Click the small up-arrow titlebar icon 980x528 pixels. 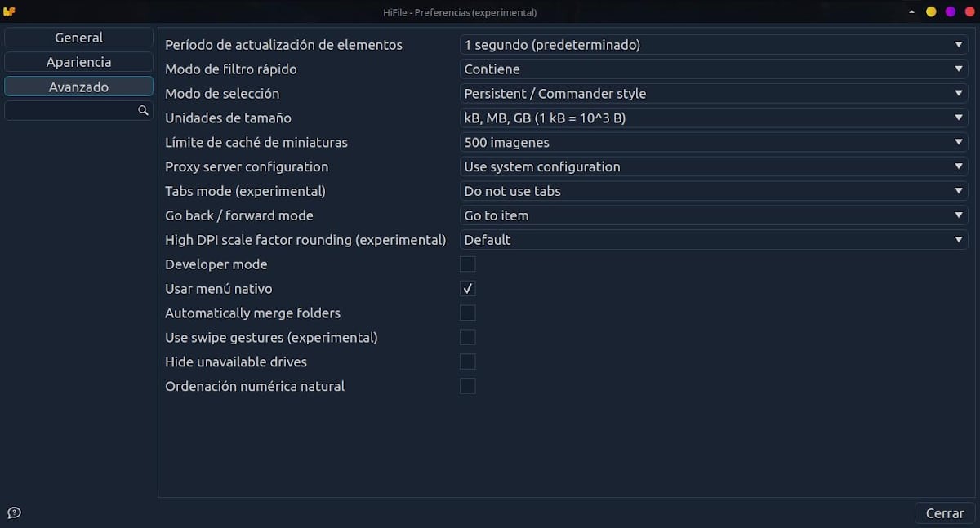pyautogui.click(x=912, y=12)
